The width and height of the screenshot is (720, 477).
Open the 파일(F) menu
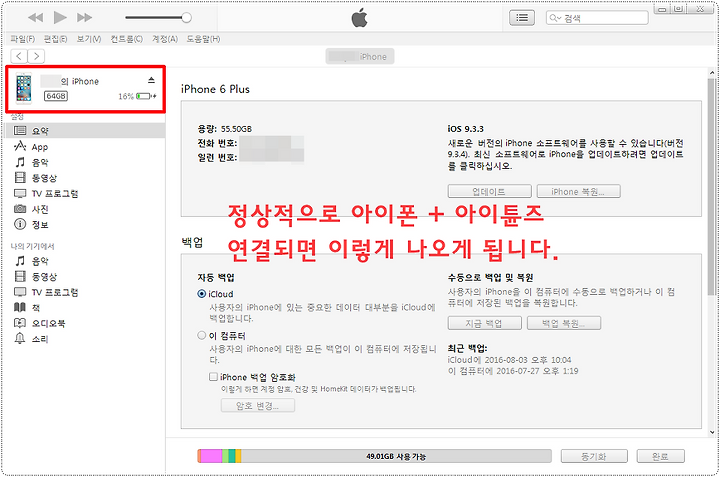click(23, 39)
